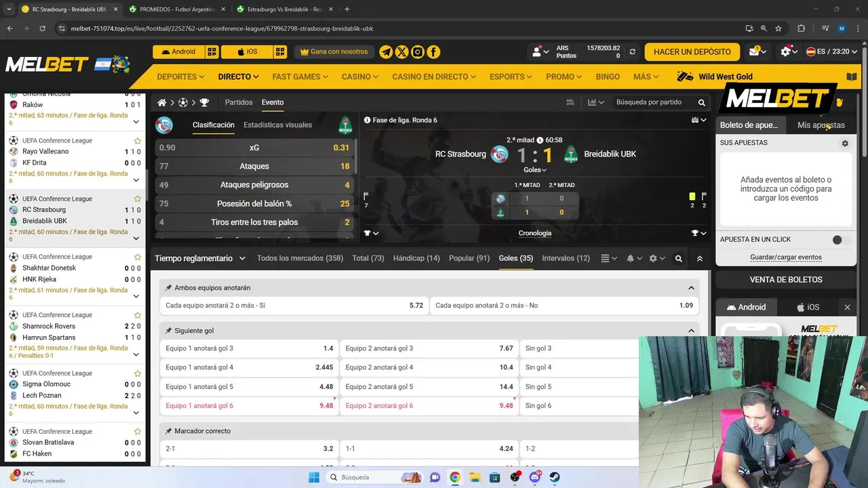
Task: Pin the Ambos equipos anotarán market
Action: [168, 287]
